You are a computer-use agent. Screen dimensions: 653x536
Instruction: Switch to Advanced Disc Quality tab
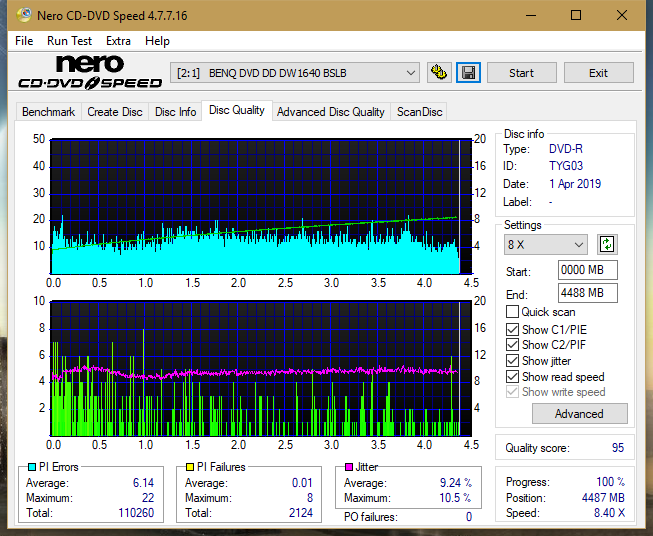(331, 112)
